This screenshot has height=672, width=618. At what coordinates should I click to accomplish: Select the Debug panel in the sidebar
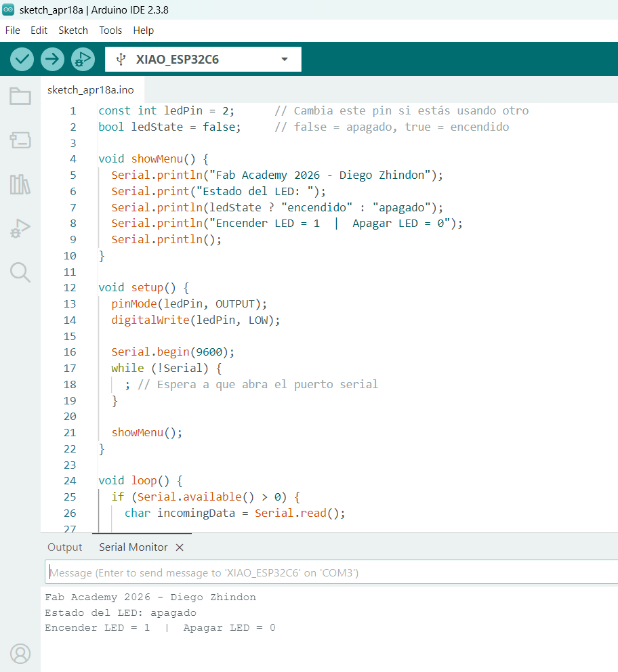point(20,229)
